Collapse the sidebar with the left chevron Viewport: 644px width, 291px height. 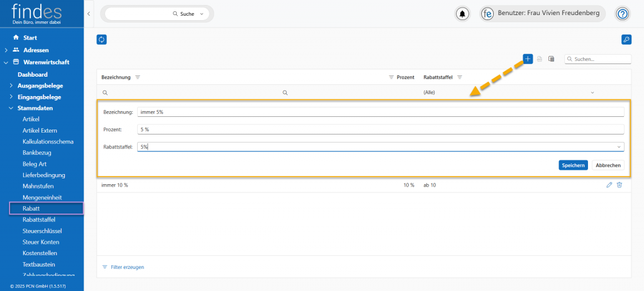coord(89,14)
